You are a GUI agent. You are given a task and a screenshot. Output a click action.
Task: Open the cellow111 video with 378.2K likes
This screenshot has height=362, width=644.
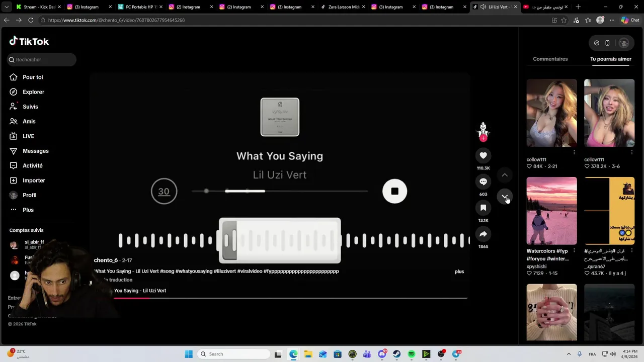[x=609, y=113]
